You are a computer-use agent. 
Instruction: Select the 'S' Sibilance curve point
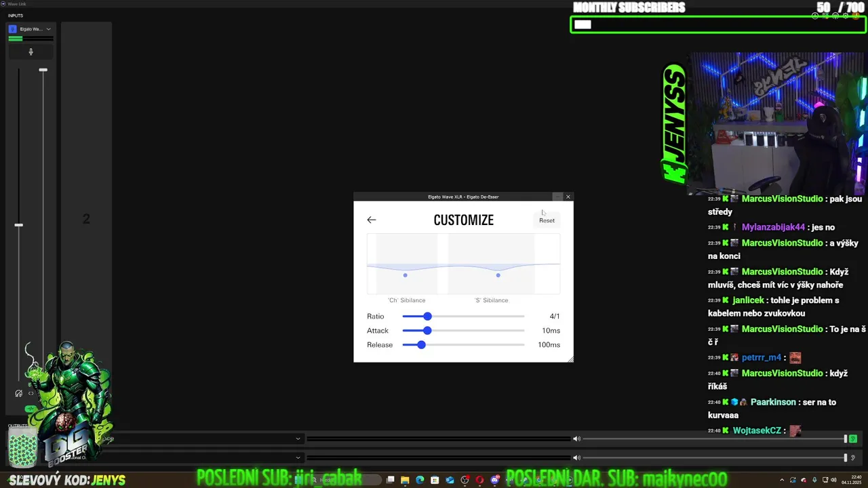tap(498, 275)
